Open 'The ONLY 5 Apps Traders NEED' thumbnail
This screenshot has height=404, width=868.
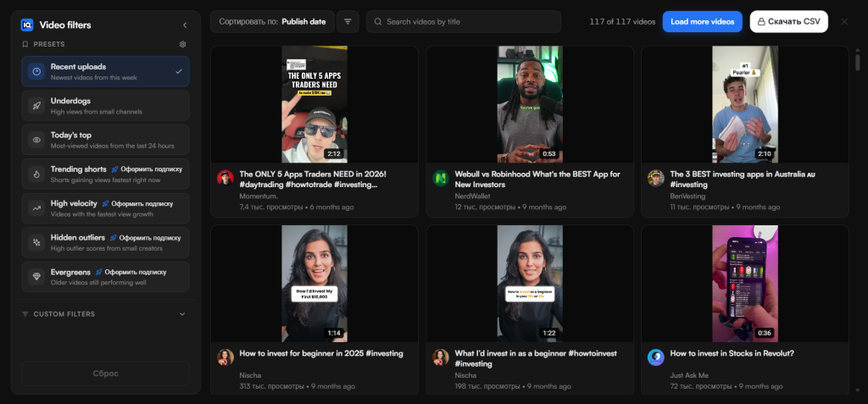pos(314,104)
